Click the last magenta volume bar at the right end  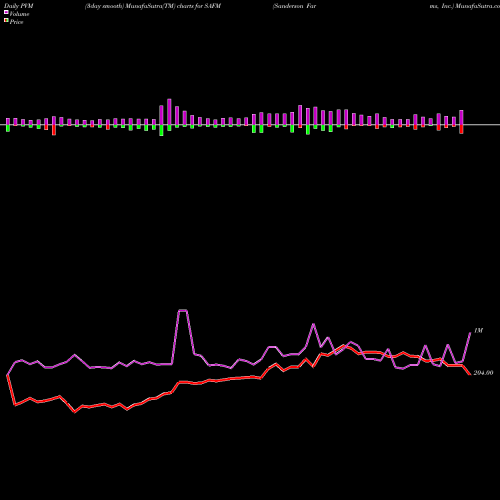461,118
